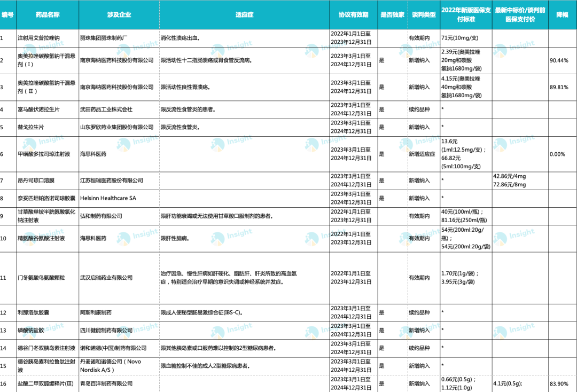577x392 pixels.
Task: Click company '武汉启瑞药业有限公司'
Action: (x=106, y=278)
